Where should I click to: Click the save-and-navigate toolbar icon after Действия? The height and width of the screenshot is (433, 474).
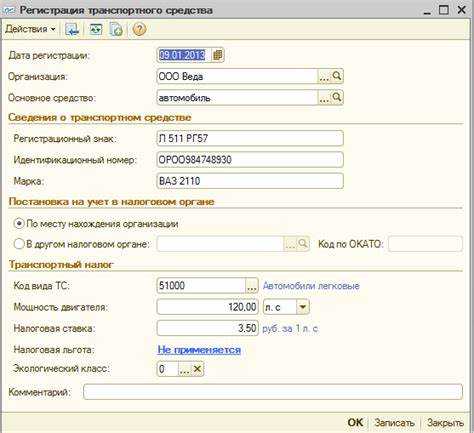point(72,30)
